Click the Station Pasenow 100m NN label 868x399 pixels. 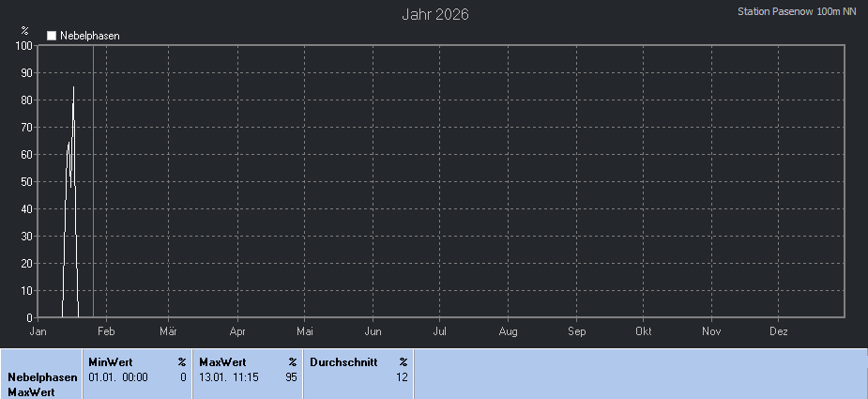coord(797,12)
